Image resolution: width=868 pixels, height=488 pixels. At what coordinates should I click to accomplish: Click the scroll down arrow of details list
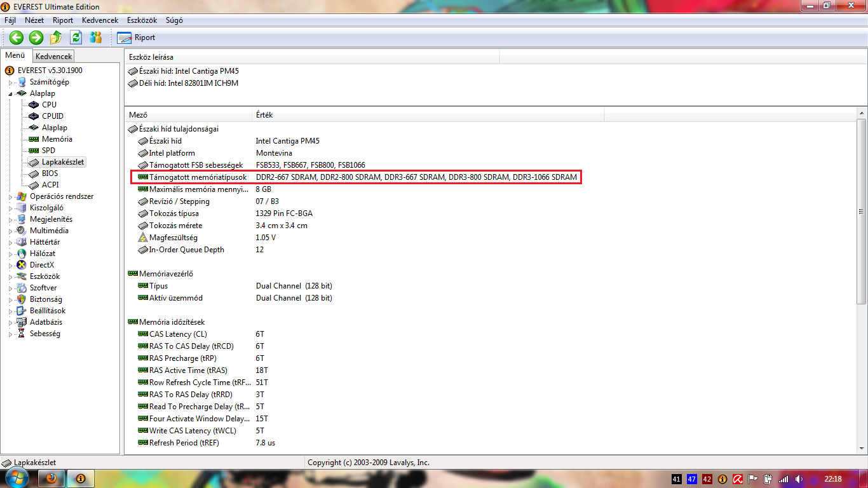[861, 449]
